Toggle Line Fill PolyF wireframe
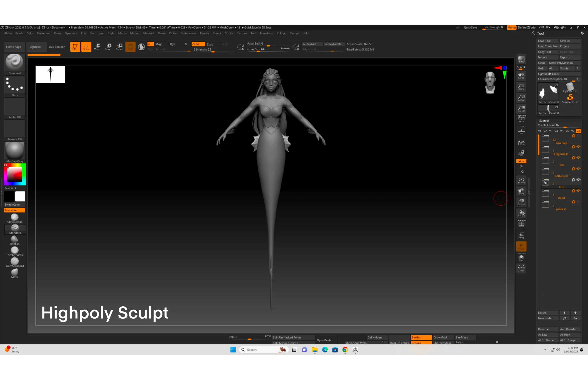 click(521, 224)
